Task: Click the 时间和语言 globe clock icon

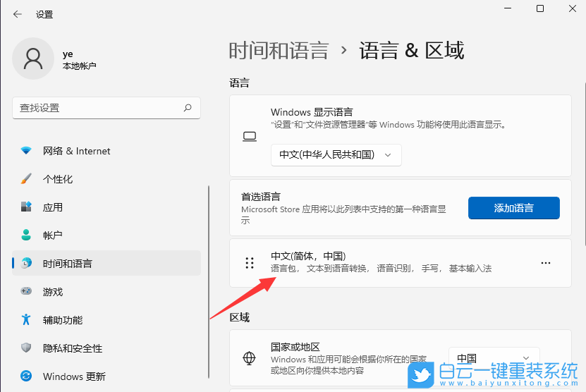Action: pyautogui.click(x=26, y=263)
